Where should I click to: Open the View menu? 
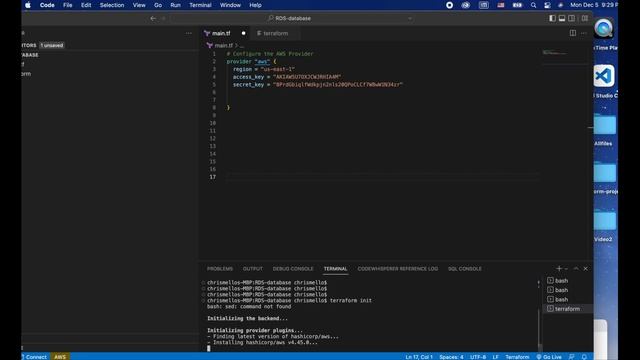pyautogui.click(x=139, y=5)
